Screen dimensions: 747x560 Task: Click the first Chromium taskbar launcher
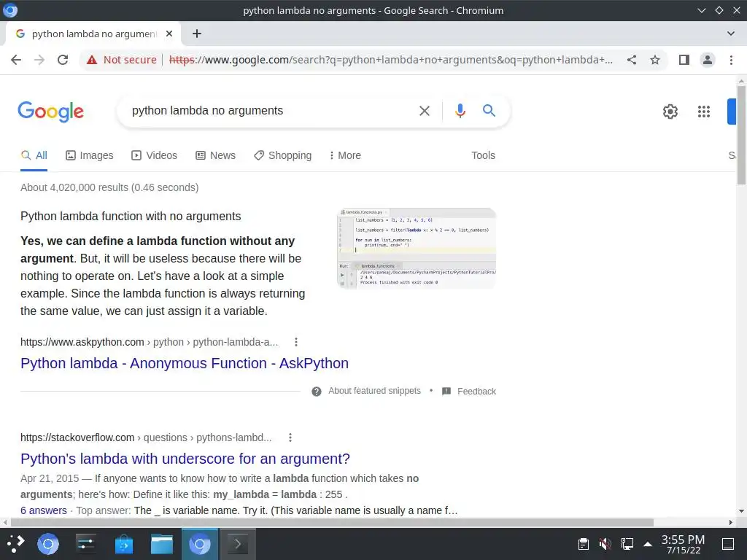tap(48, 544)
